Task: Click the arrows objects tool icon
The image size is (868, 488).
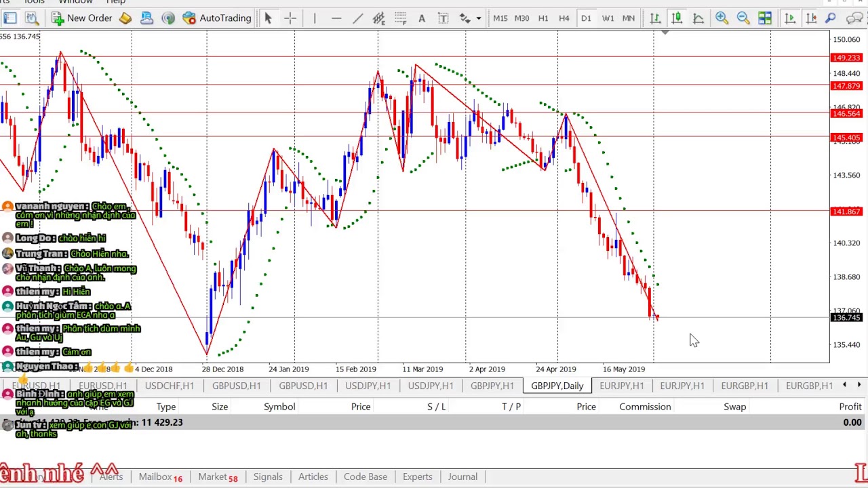Action: (465, 18)
